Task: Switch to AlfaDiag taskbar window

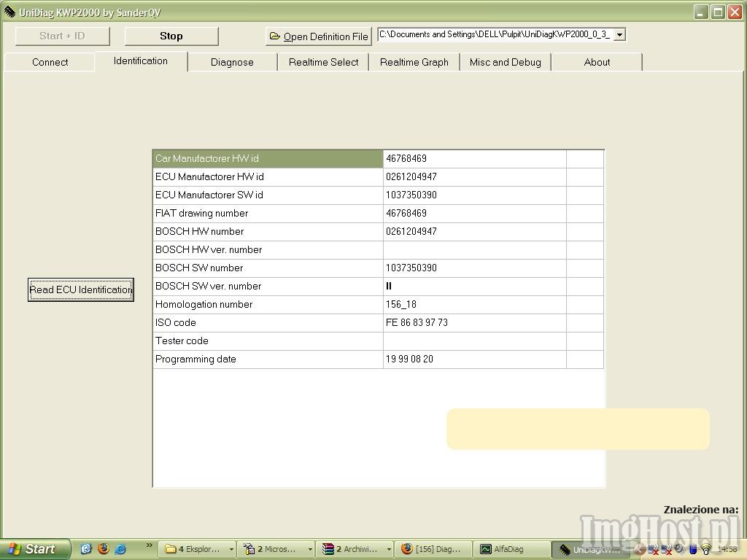Action: tap(511, 549)
